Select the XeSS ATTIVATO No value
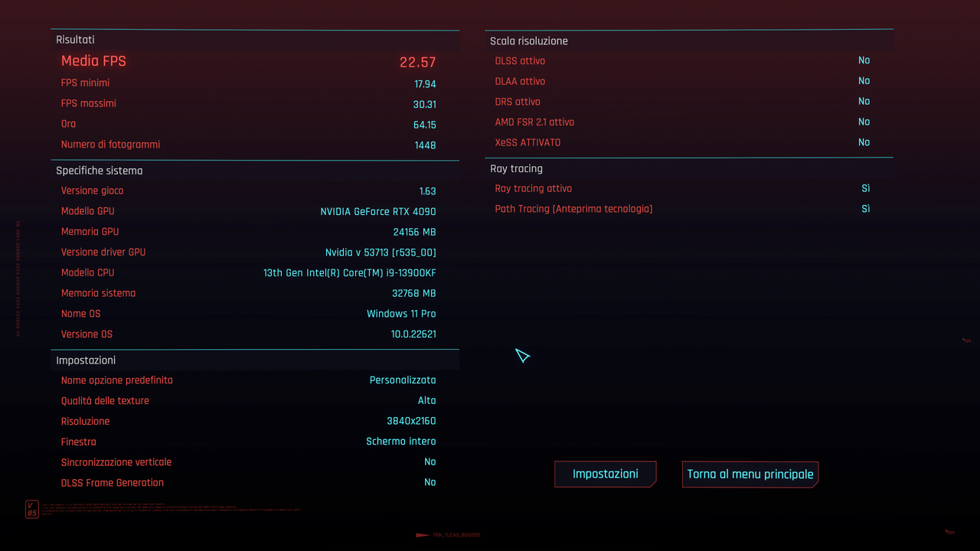Viewport: 980px width, 551px height. coord(864,142)
